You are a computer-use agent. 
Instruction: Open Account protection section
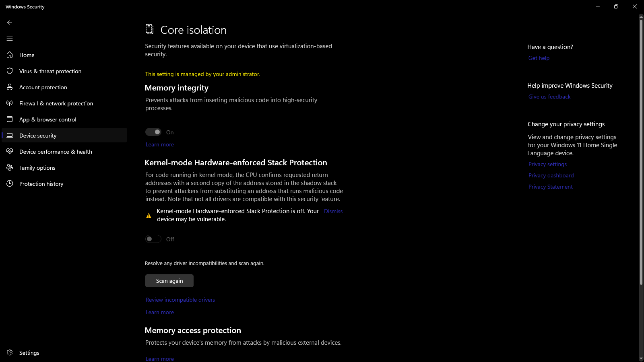[64, 87]
